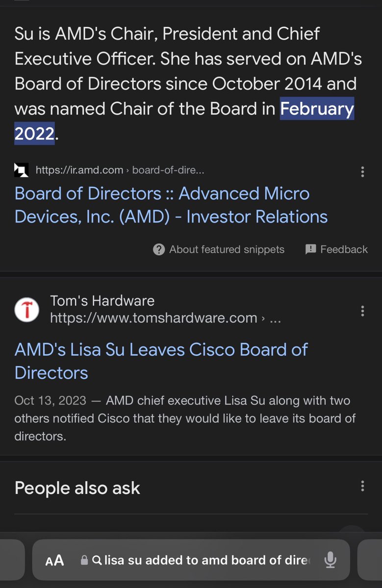Viewport: 382px width, 588px height.
Task: Tap the lock icon in the address bar
Action: coord(84,560)
